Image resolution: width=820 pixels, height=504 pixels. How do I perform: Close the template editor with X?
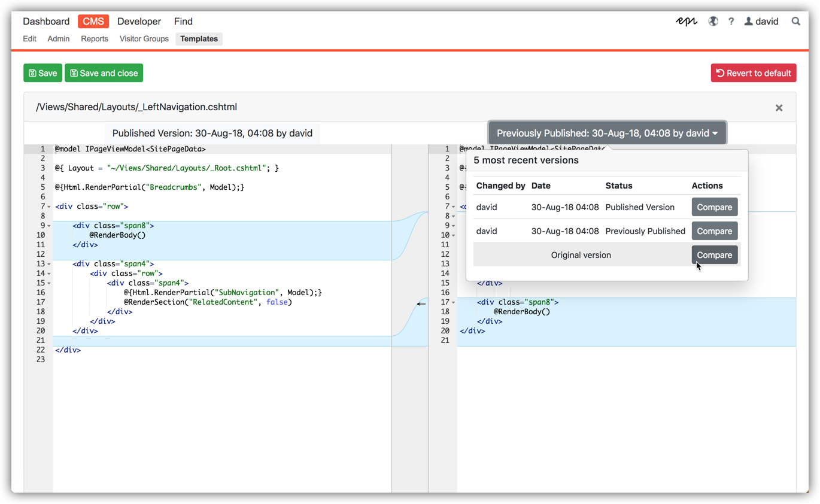(x=779, y=108)
